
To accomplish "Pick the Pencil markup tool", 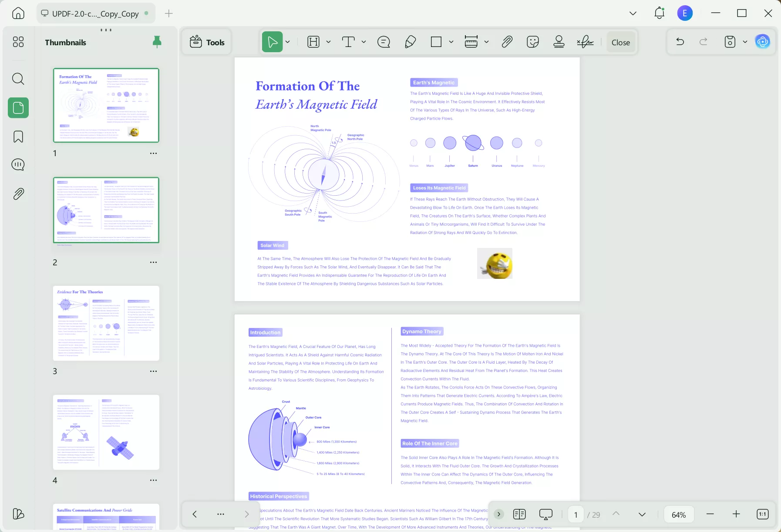I will [x=410, y=42].
